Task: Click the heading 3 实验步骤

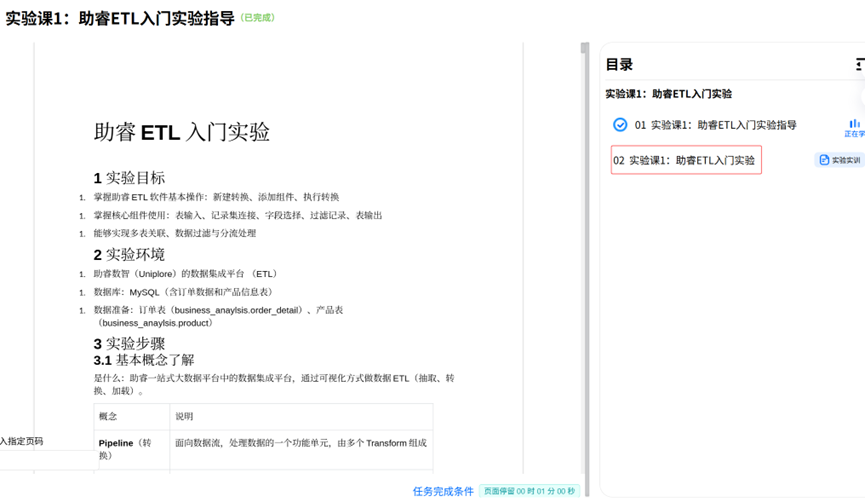Action: point(129,343)
